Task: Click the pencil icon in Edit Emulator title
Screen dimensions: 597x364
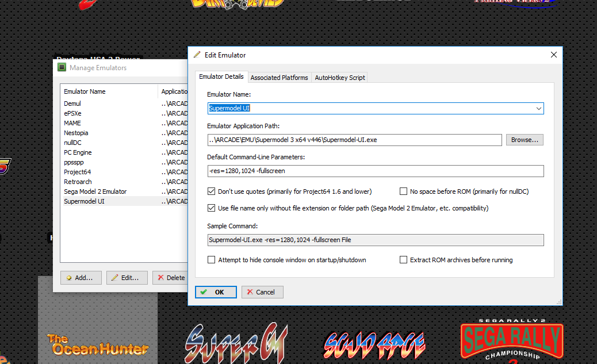Action: (x=197, y=55)
